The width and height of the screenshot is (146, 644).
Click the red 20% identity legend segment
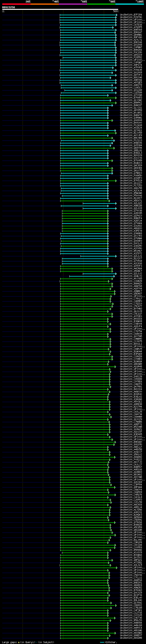pyautogui.click(x=16, y=4)
